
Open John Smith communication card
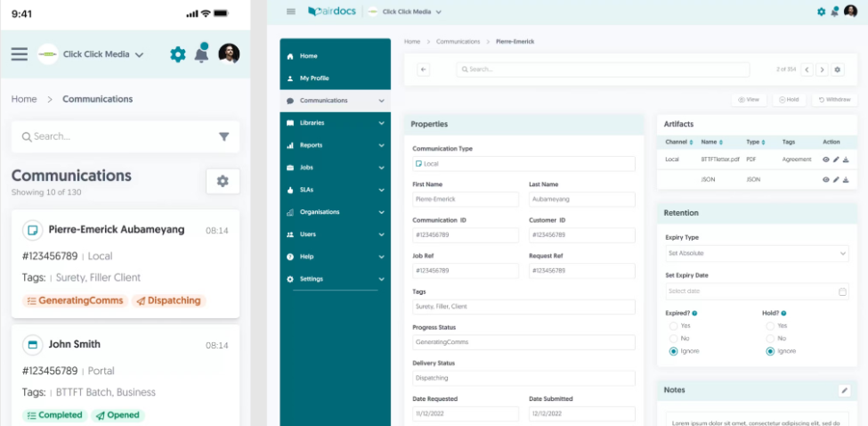pyautogui.click(x=126, y=375)
